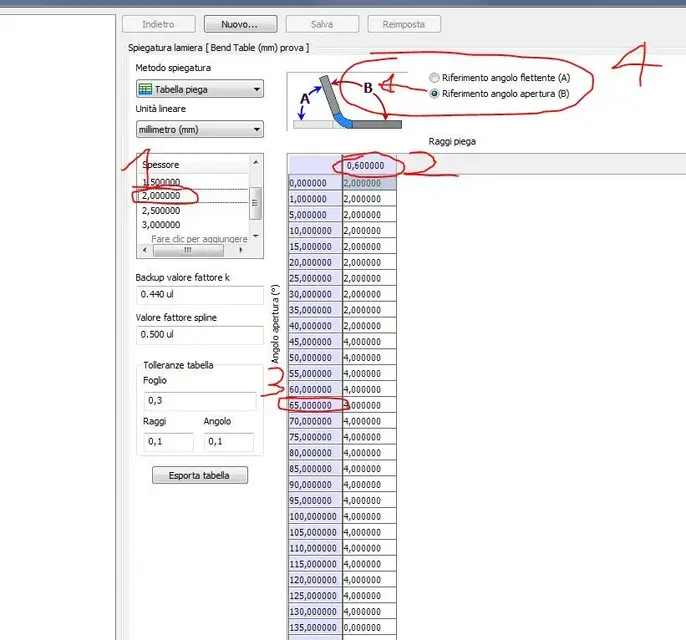686x640 pixels.
Task: Click the Indietro button
Action: point(158,24)
